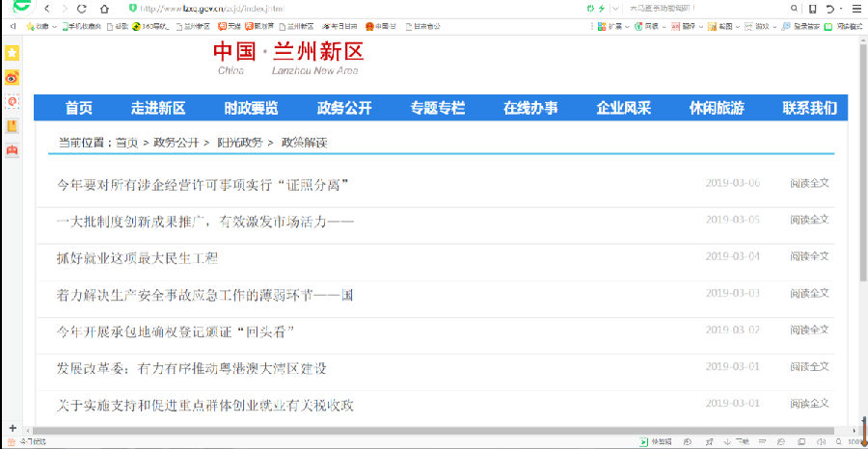Open the browser hamburger main menu
Image resolution: width=868 pixels, height=449 pixels.
[856, 9]
